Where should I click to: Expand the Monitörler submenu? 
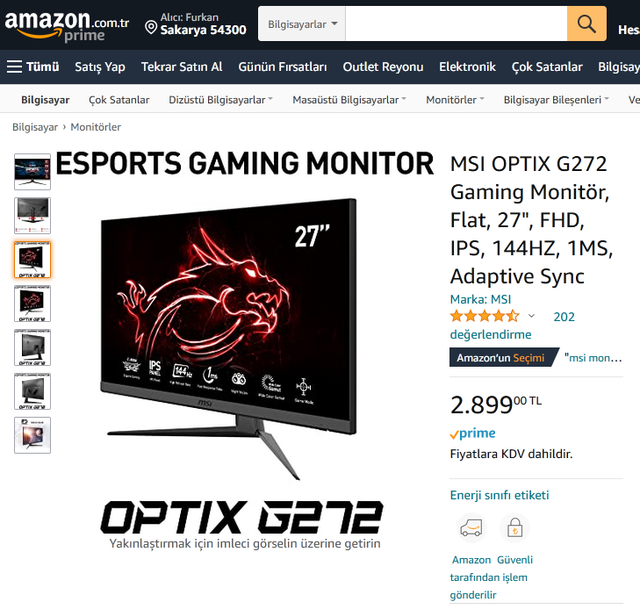tap(455, 100)
